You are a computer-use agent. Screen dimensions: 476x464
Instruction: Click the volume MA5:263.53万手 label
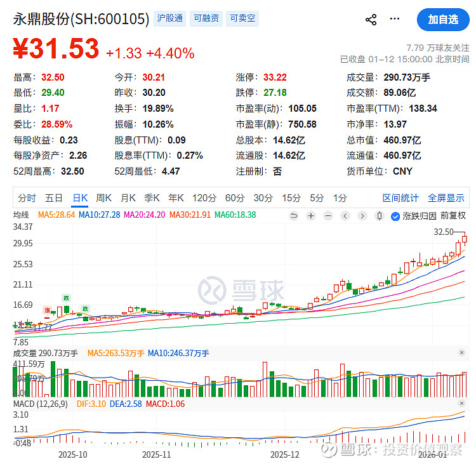116,353
